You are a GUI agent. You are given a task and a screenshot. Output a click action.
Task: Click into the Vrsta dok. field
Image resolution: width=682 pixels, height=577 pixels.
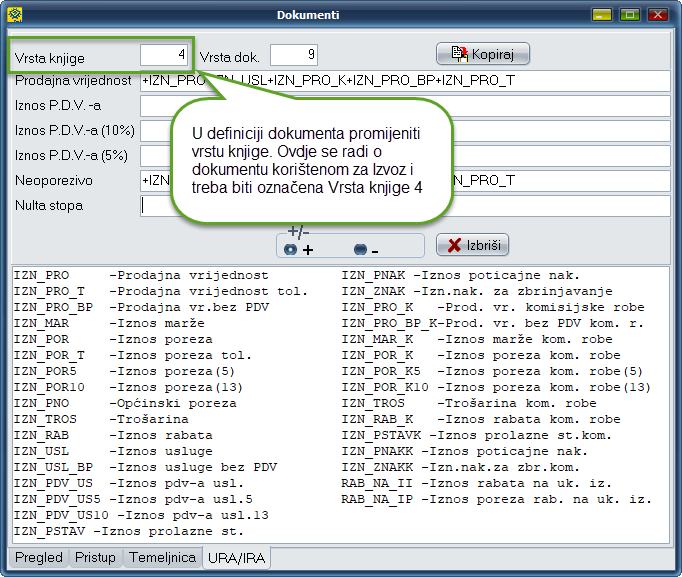[x=293, y=54]
